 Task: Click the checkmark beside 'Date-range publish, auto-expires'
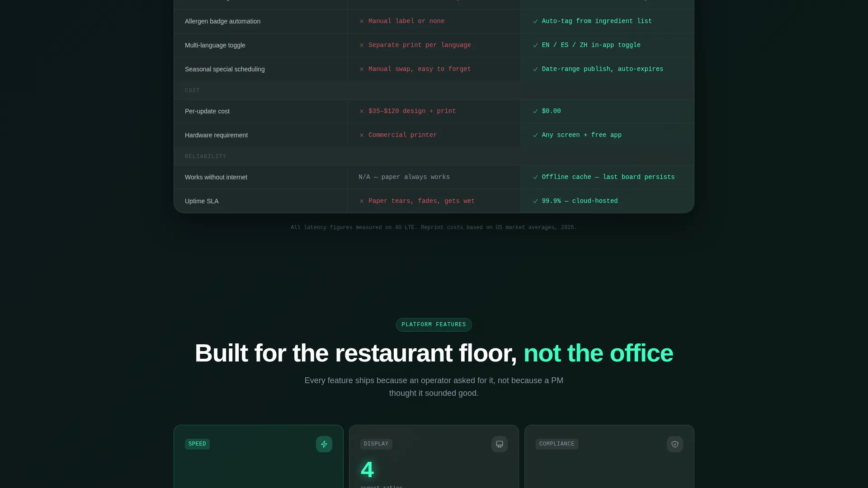[x=535, y=69]
